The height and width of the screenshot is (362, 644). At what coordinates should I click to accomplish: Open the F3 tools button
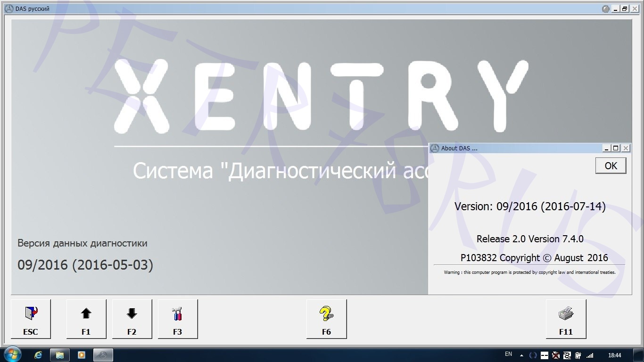178,319
